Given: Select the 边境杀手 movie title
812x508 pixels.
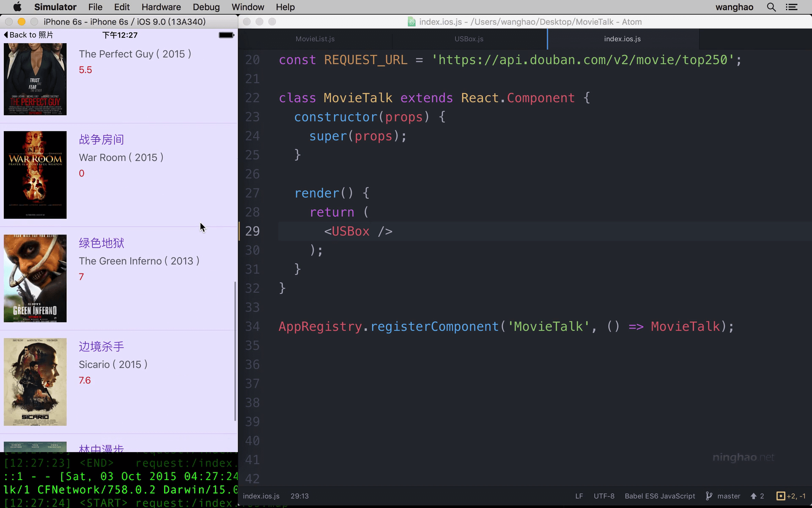Looking at the screenshot, I should (101, 347).
